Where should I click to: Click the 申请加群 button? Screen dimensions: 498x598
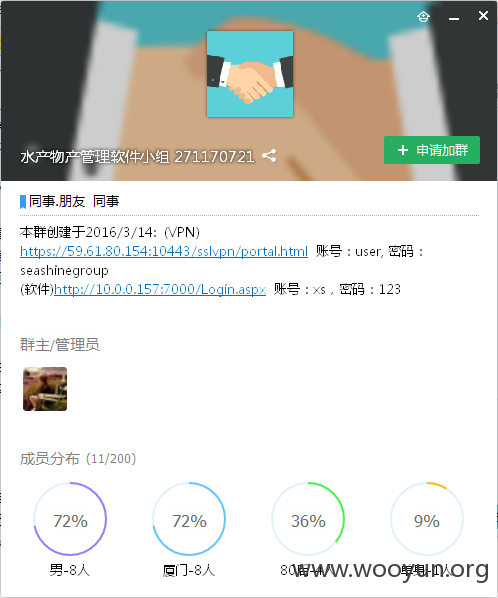click(432, 150)
